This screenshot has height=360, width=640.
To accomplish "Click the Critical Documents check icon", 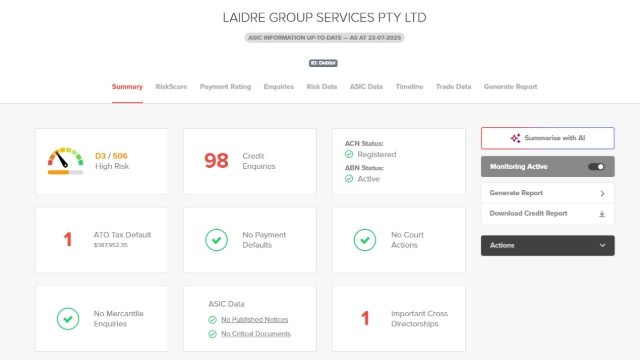I will tap(212, 334).
